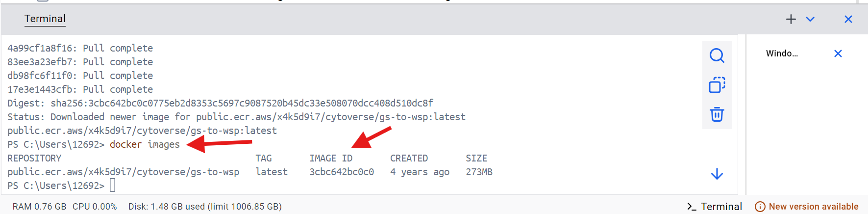Check the CPU 0.00% usage indicator
868x214 pixels.
coord(95,207)
